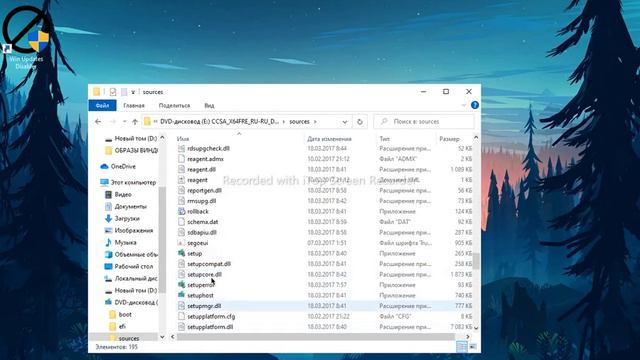This screenshot has width=640, height=360.
Task: Select rdsupgcheck.dll file icon
Action: point(182,149)
